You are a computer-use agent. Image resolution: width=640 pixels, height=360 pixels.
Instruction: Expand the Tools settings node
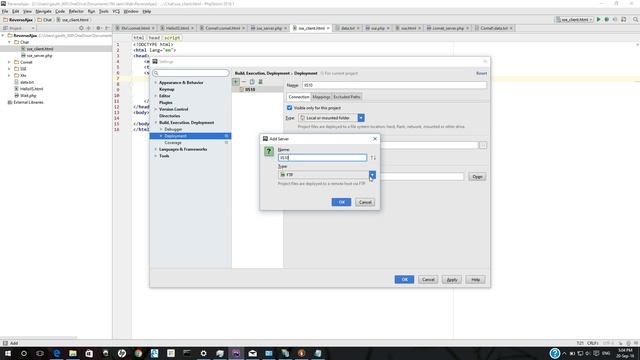click(156, 156)
